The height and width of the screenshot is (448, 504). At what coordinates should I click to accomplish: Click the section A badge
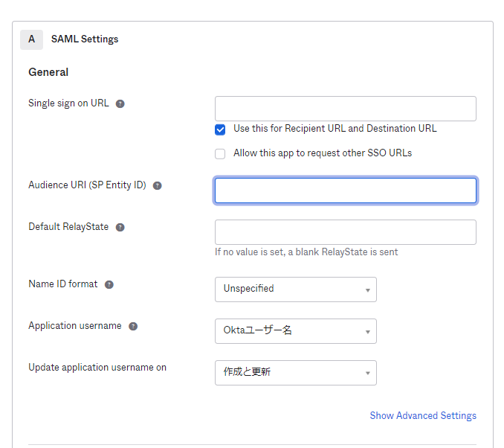point(31,39)
